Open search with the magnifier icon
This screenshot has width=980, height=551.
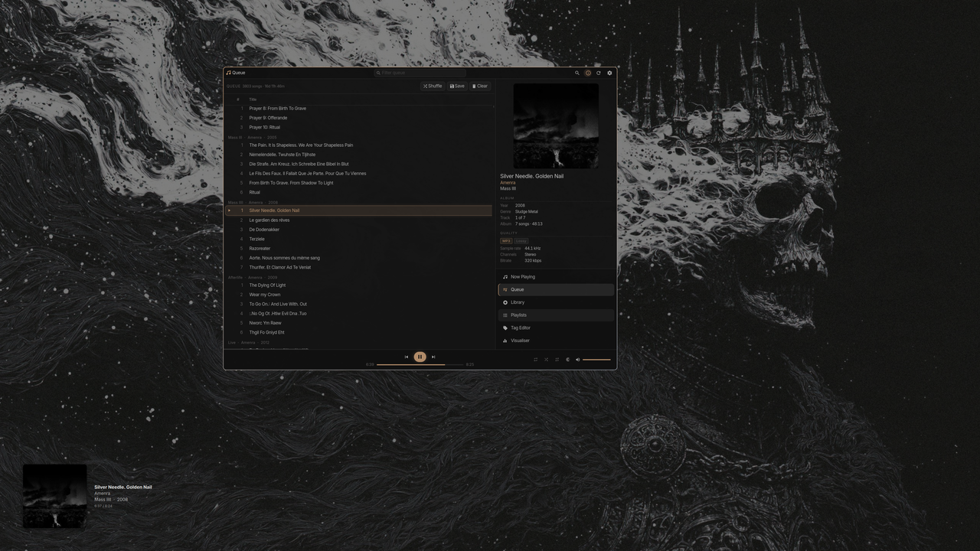pyautogui.click(x=577, y=73)
